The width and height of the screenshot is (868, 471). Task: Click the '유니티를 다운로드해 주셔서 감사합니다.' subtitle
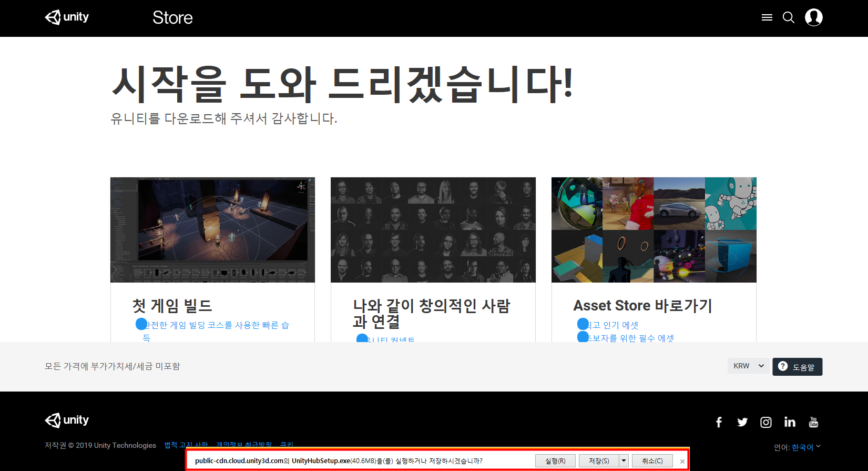224,118
